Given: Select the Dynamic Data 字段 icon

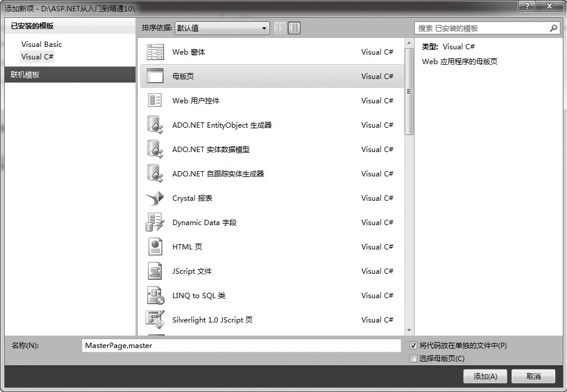Looking at the screenshot, I should click(155, 222).
